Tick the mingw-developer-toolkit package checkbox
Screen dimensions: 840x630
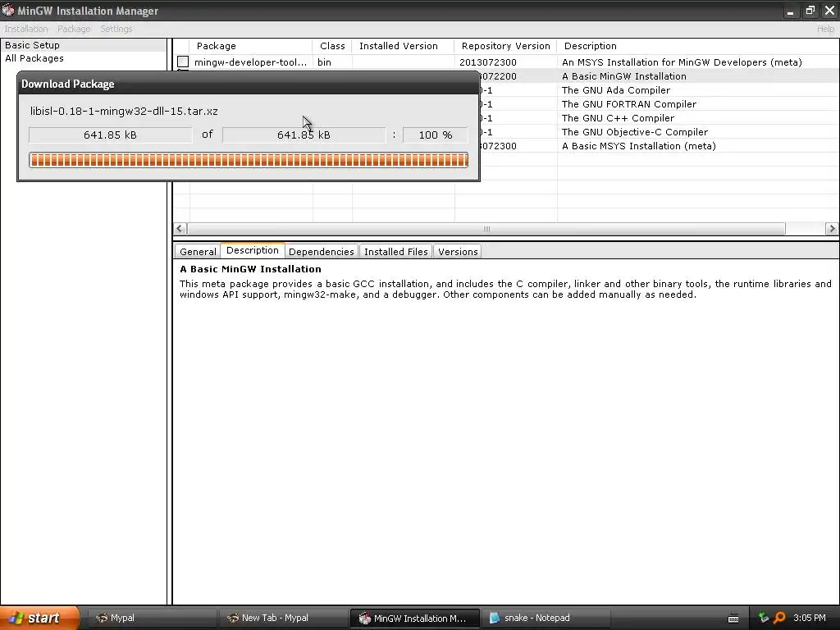(183, 62)
